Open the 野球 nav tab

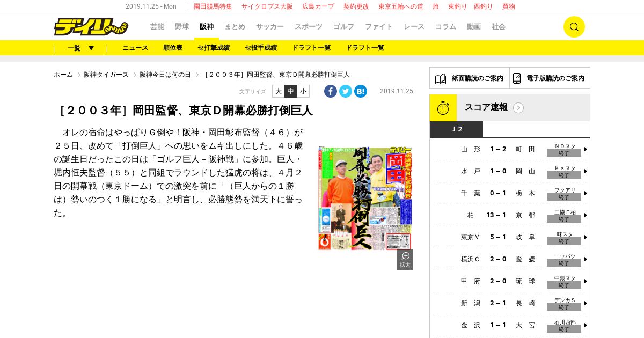coord(182,27)
